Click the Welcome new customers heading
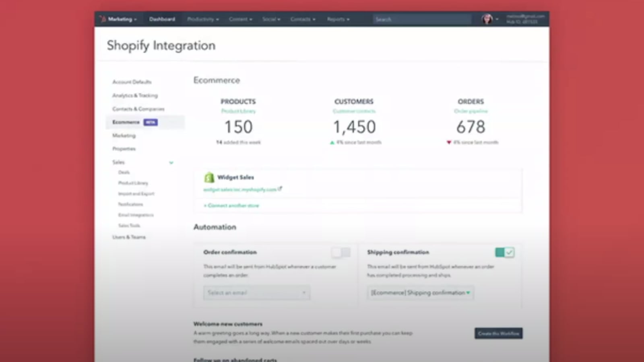Image resolution: width=644 pixels, height=362 pixels. (228, 324)
